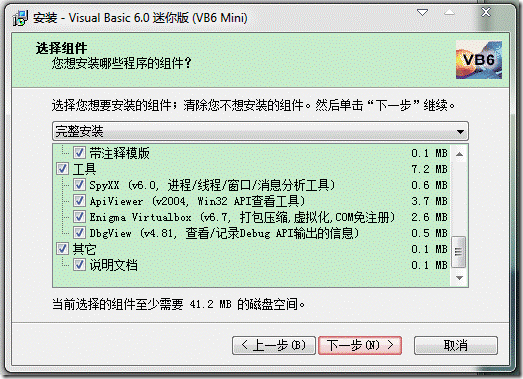Image resolution: width=523 pixels, height=379 pixels.
Task: Close the installer window with X
Action: tap(486, 12)
